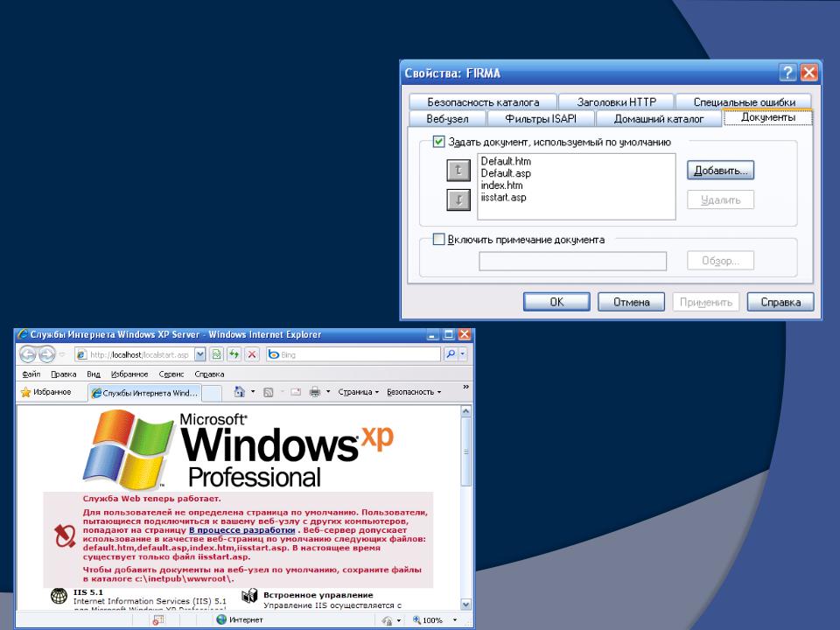Screen dimensions: 840x630
Task: Open the Print button dropdown arrow
Action: (328, 392)
